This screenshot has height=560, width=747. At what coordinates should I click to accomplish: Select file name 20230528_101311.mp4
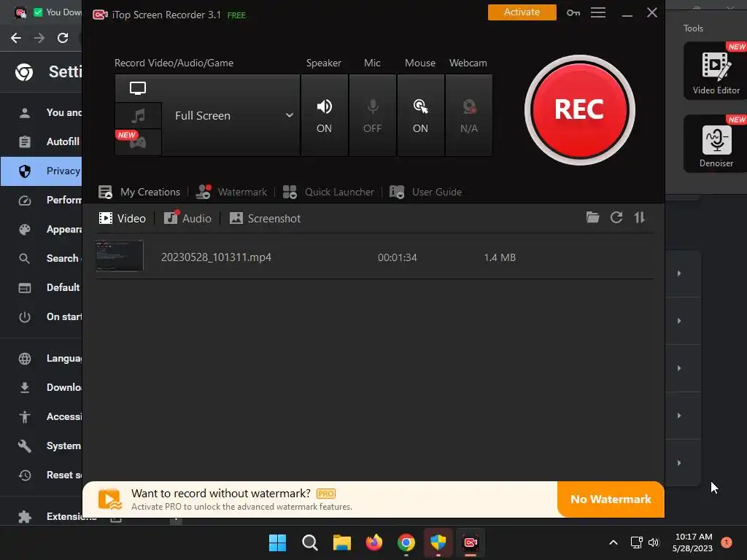click(x=216, y=257)
